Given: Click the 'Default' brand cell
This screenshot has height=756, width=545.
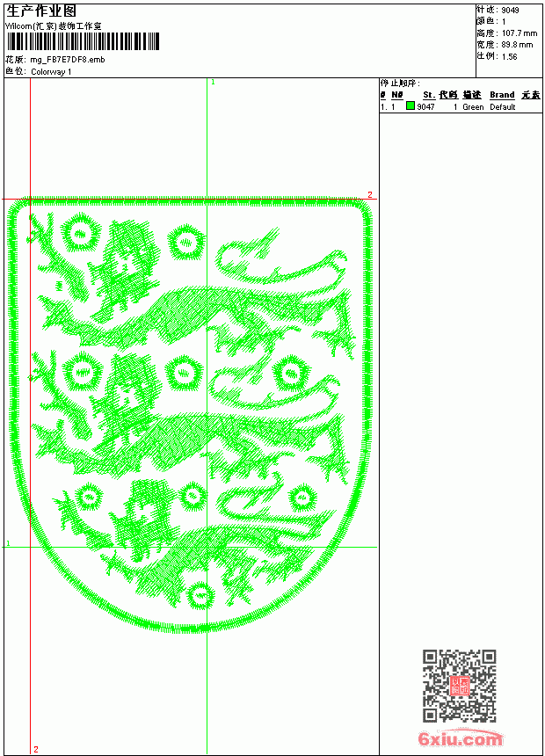Looking at the screenshot, I should [x=503, y=107].
